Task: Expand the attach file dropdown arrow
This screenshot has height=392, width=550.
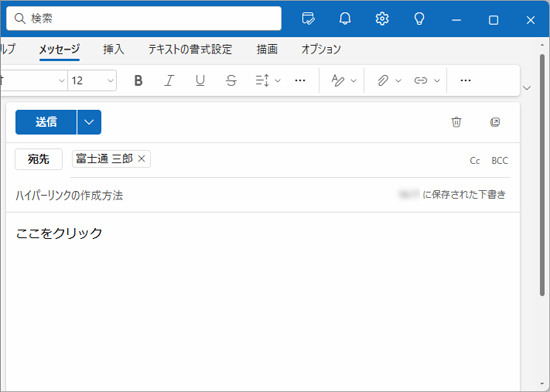Action: pyautogui.click(x=398, y=81)
